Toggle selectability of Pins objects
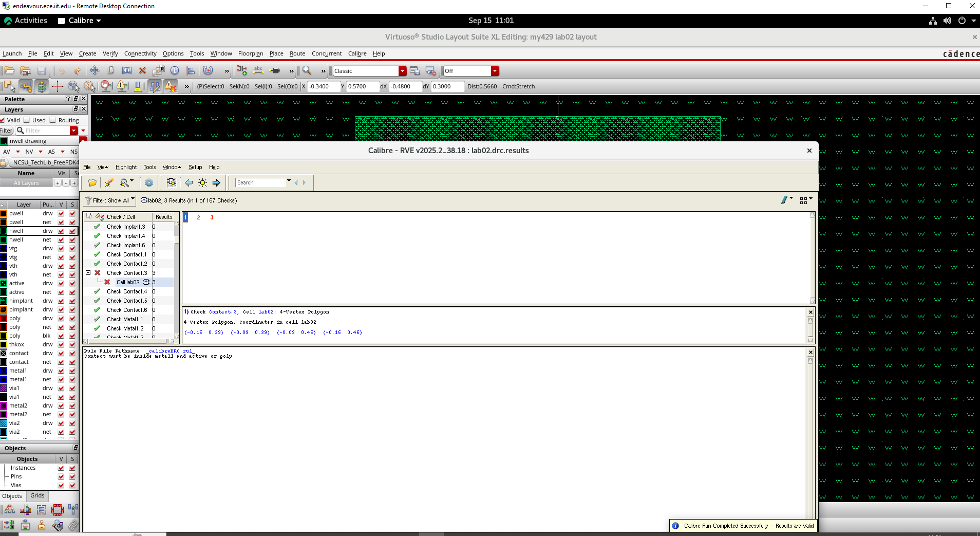Image resolution: width=980 pixels, height=536 pixels. 72,477
